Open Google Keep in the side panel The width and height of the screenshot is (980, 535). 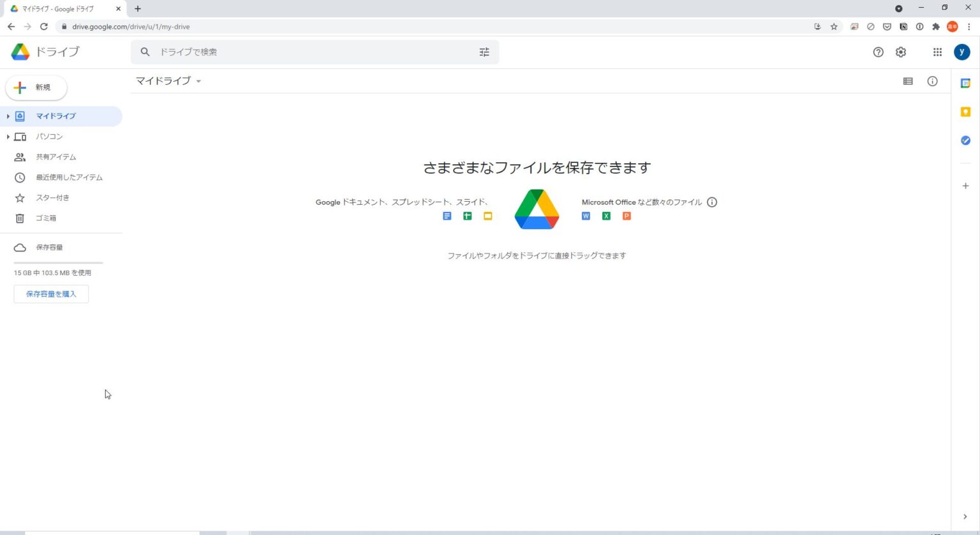[965, 111]
